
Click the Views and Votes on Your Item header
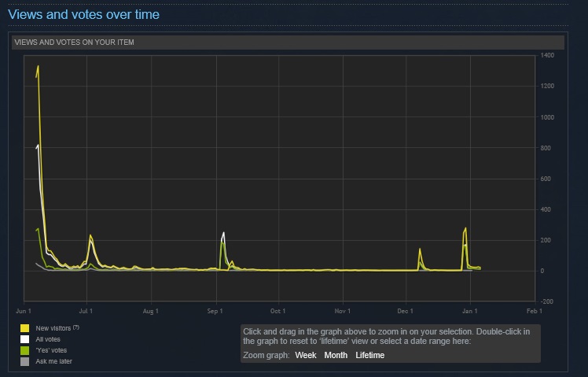(x=74, y=43)
